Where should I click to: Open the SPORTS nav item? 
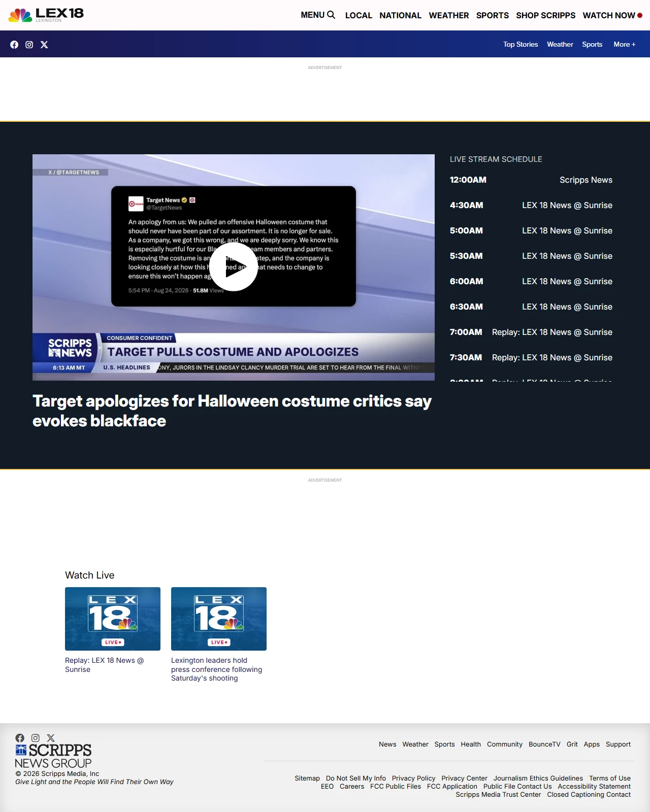click(493, 15)
